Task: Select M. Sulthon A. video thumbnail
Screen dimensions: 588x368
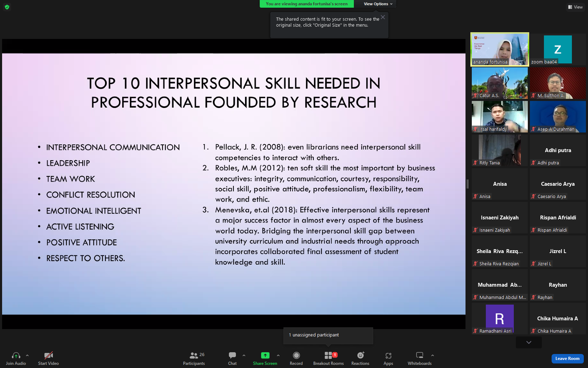Action: click(558, 83)
